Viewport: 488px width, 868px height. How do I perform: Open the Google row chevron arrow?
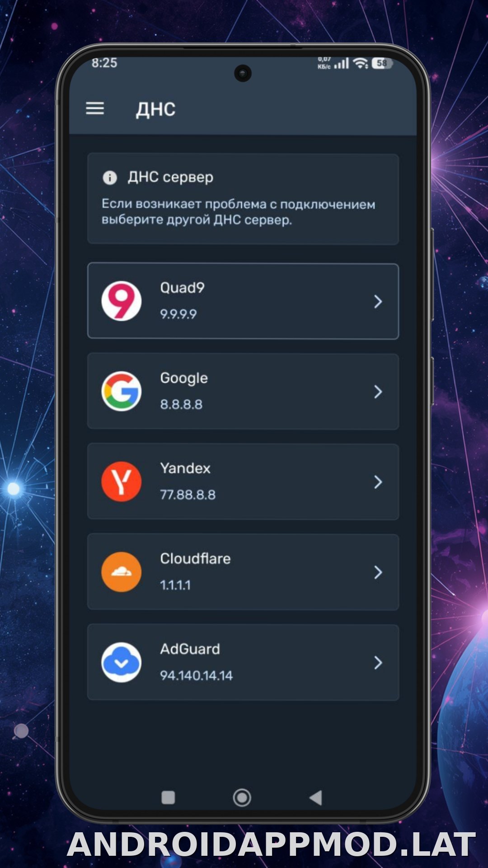[378, 392]
